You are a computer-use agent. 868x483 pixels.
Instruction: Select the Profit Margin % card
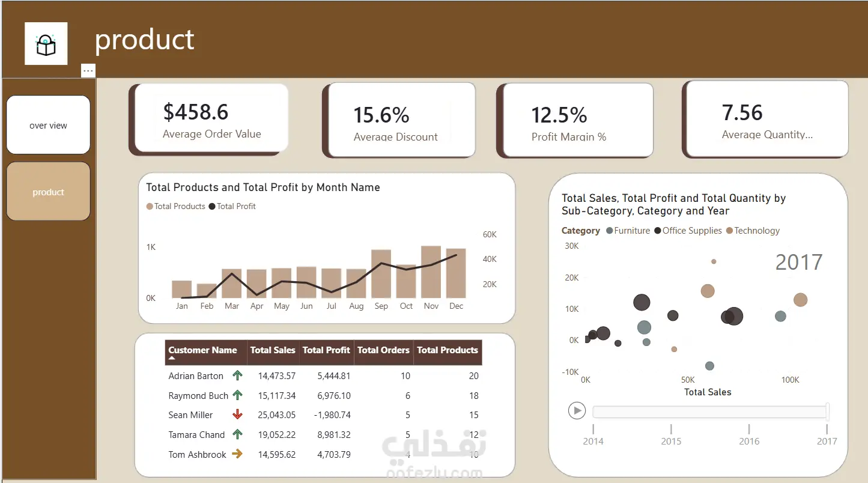tap(578, 120)
